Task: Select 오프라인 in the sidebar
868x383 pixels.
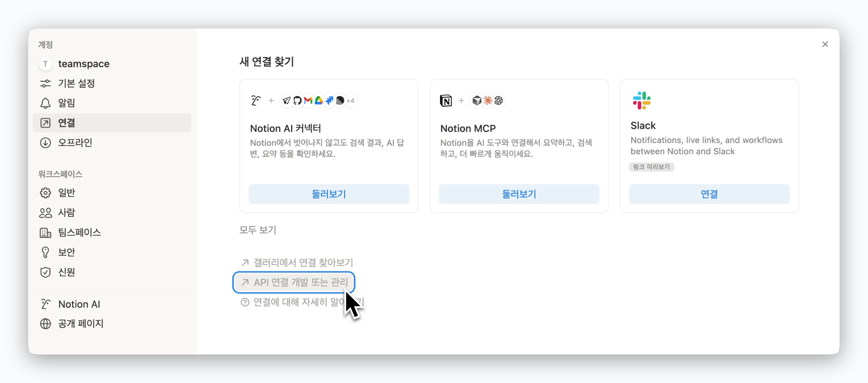Action: pos(75,142)
